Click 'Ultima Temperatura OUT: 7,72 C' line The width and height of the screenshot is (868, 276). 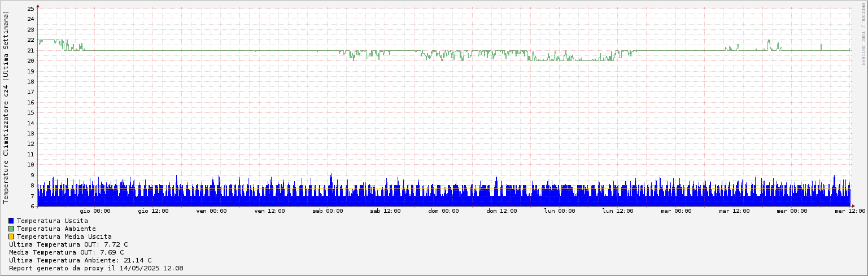pyautogui.click(x=68, y=244)
